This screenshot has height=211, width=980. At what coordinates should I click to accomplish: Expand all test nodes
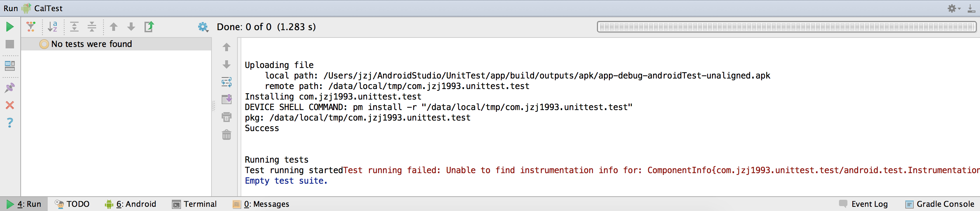[x=75, y=27]
